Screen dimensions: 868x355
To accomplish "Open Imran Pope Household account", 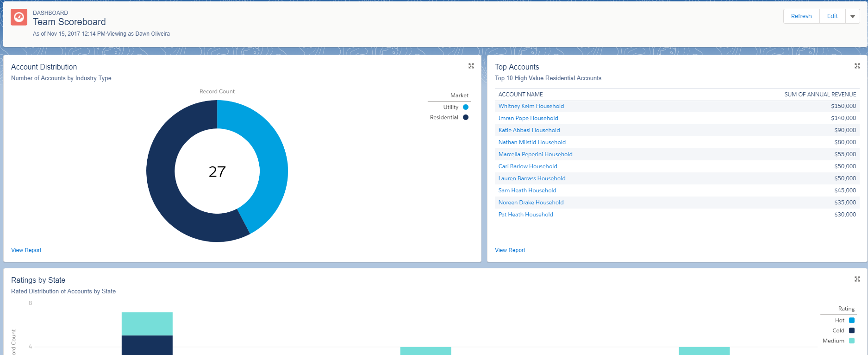I will (x=528, y=118).
